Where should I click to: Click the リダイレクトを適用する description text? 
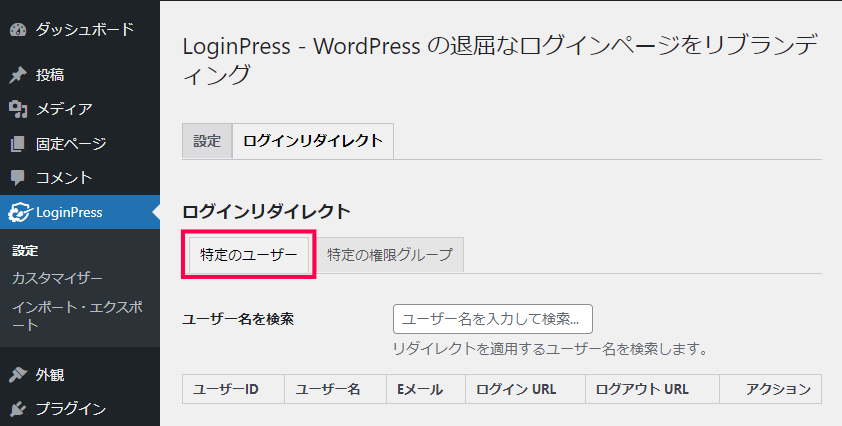[550, 349]
